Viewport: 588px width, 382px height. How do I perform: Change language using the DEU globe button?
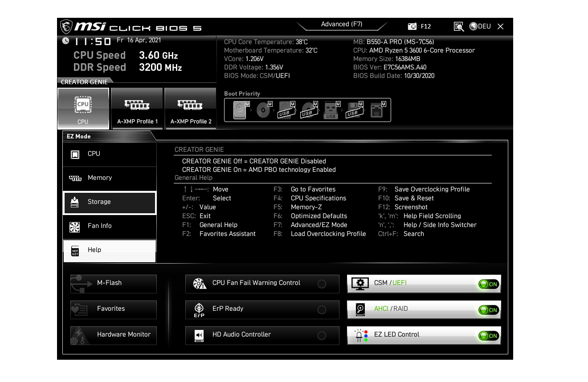pyautogui.click(x=480, y=26)
